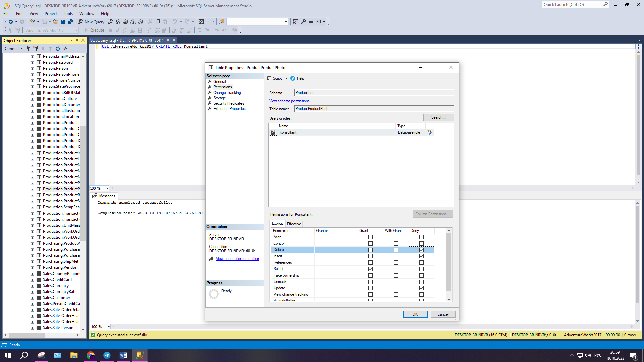Refresh Object Explorer with the refresh icon
This screenshot has height=362, width=644.
pyautogui.click(x=58, y=49)
